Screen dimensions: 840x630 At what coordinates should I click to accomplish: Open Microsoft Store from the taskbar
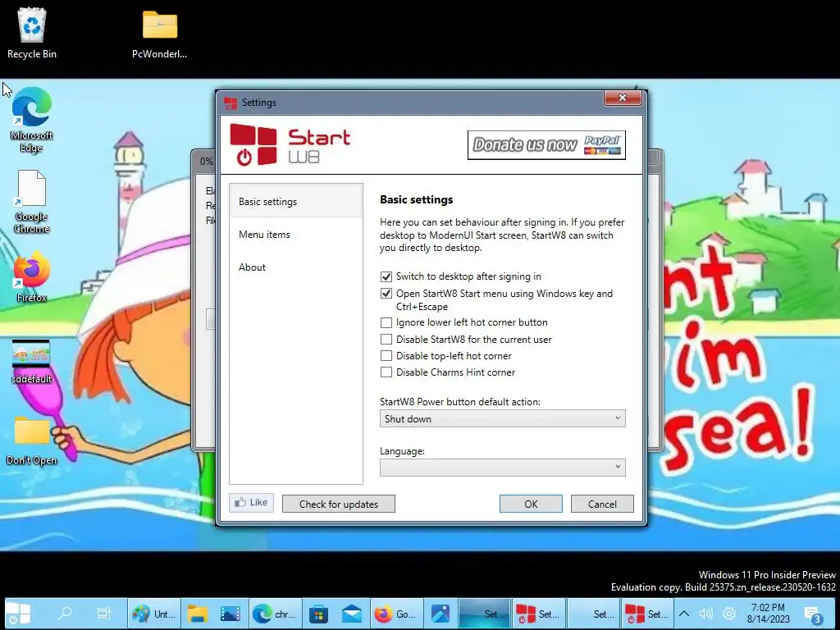[x=318, y=614]
